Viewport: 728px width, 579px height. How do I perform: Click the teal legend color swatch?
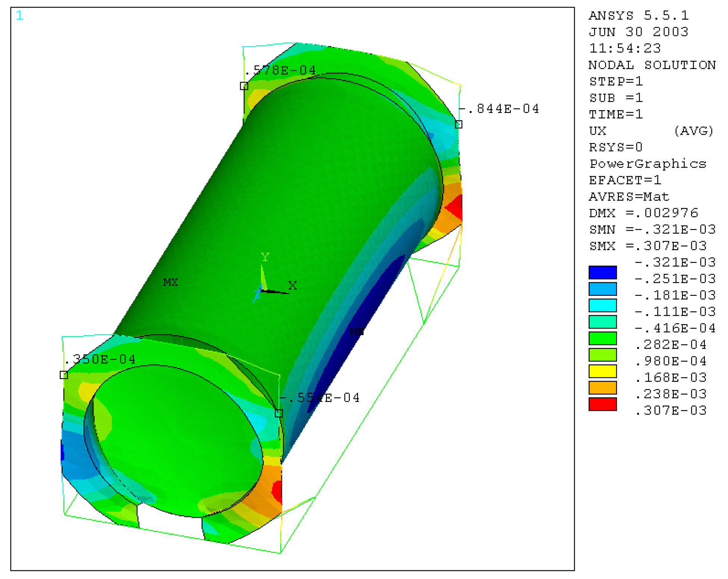tap(602, 322)
